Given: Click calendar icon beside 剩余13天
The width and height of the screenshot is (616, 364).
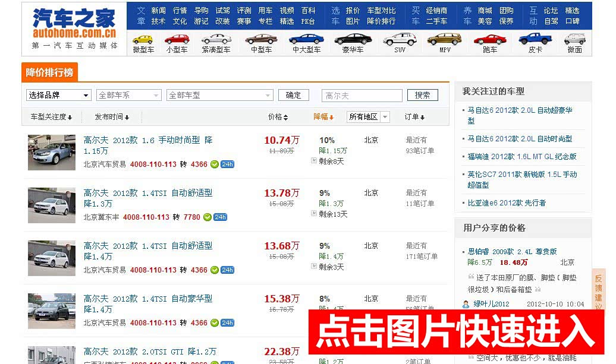Looking at the screenshot, I should coord(314,213).
